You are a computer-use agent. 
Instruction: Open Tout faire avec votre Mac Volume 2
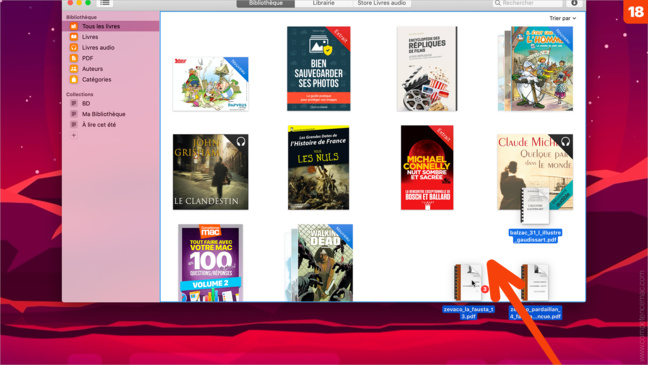(x=210, y=263)
